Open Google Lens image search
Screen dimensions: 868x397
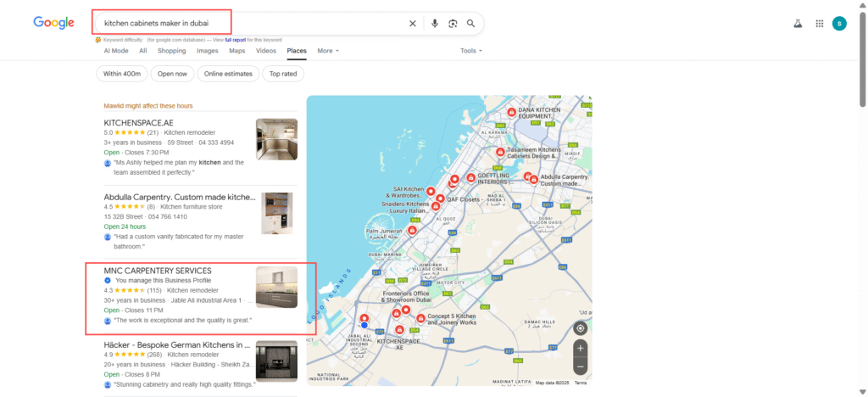[x=453, y=24]
